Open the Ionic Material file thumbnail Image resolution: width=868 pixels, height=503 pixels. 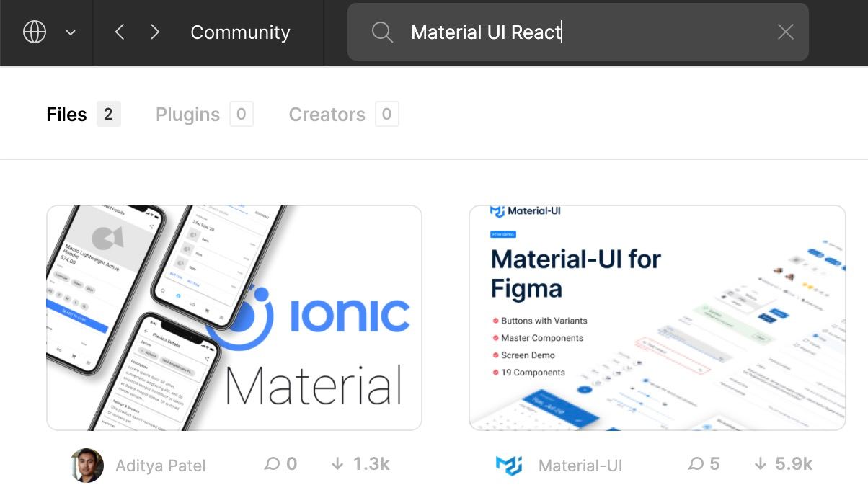click(234, 318)
